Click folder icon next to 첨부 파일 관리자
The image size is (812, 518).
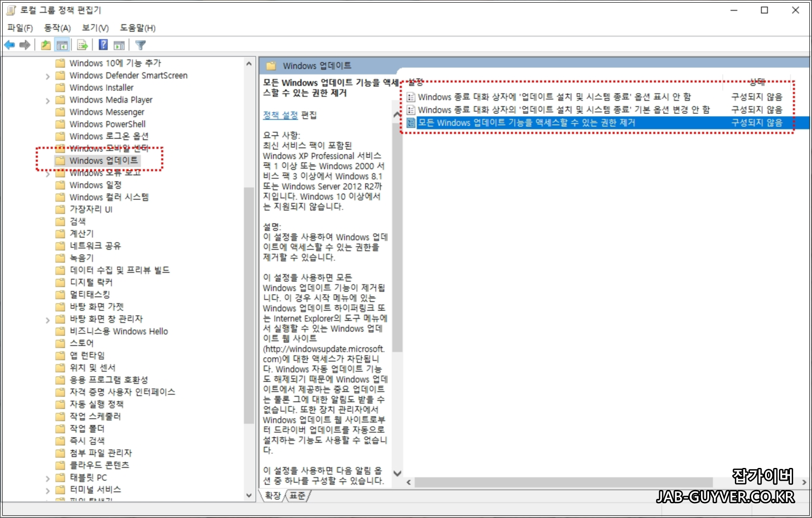(60, 453)
